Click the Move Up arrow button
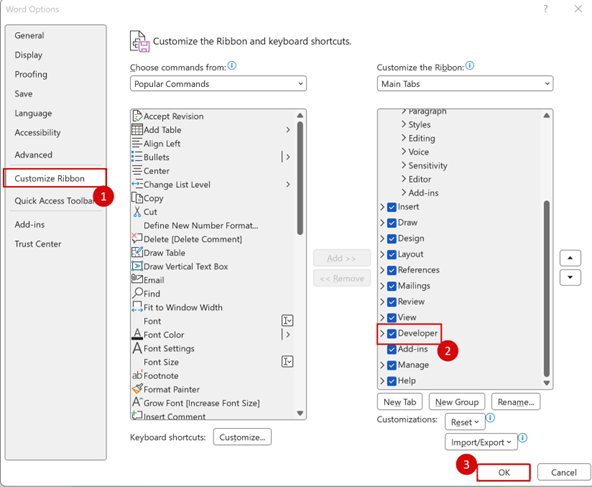This screenshot has height=487, width=592. (570, 258)
